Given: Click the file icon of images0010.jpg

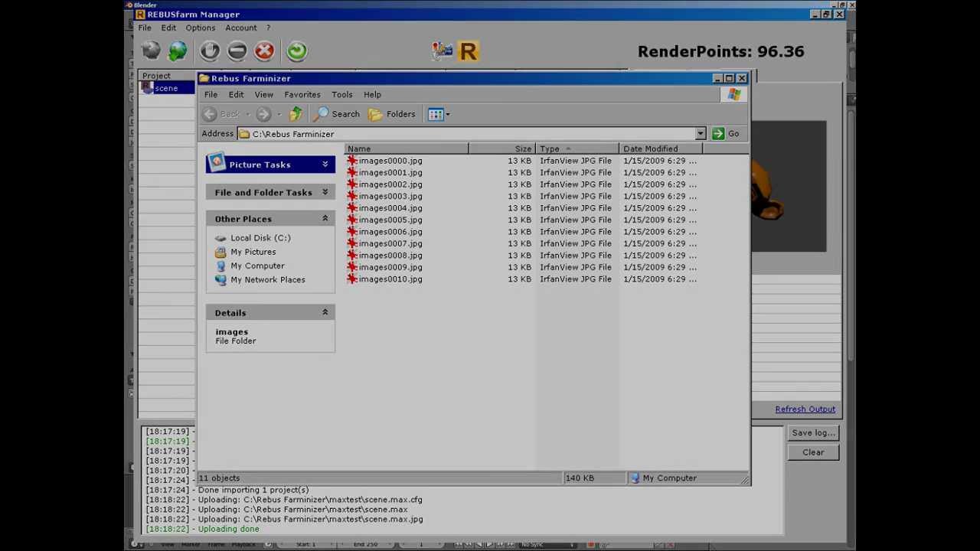Looking at the screenshot, I should (x=352, y=279).
